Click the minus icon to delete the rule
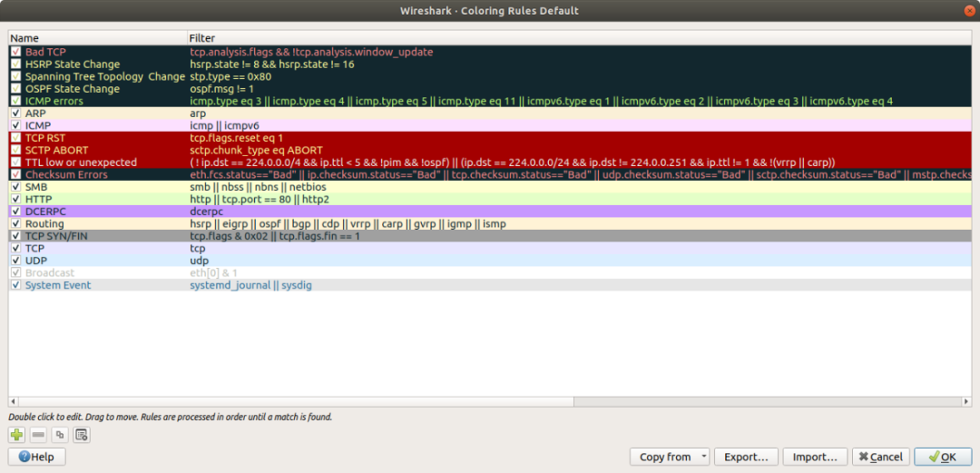The height and width of the screenshot is (473, 980). [x=38, y=434]
